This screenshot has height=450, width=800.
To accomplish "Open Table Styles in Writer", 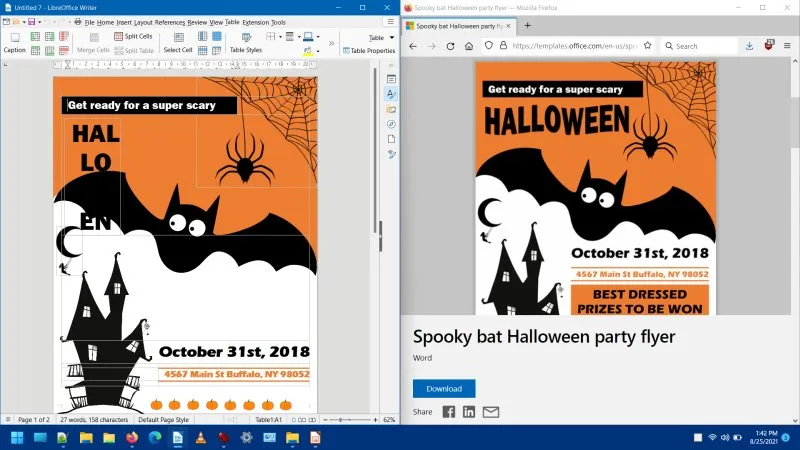I will pos(245,49).
